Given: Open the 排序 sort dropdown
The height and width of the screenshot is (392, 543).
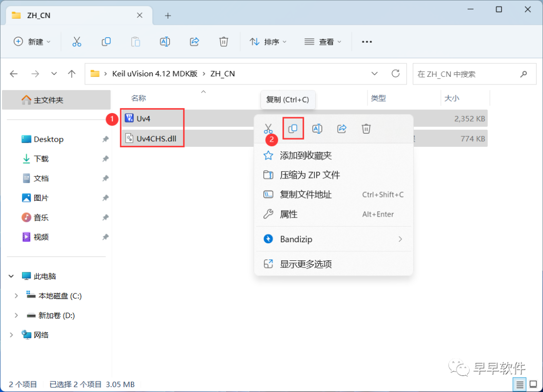Looking at the screenshot, I should 268,42.
